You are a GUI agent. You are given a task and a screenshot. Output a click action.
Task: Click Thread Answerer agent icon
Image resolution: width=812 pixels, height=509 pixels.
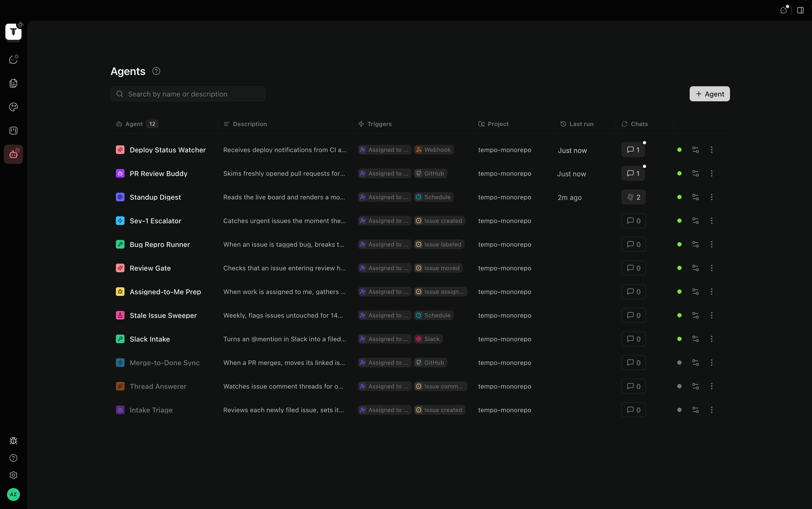coord(120,386)
